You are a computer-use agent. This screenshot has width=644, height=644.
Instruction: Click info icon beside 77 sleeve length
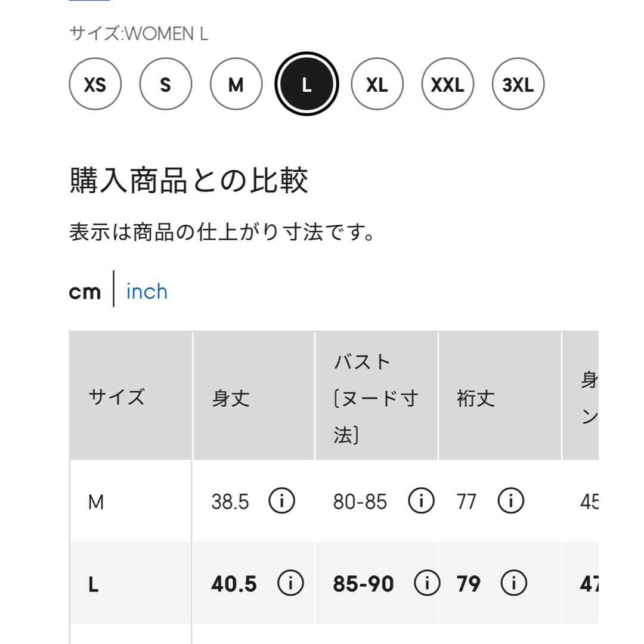[x=510, y=501]
